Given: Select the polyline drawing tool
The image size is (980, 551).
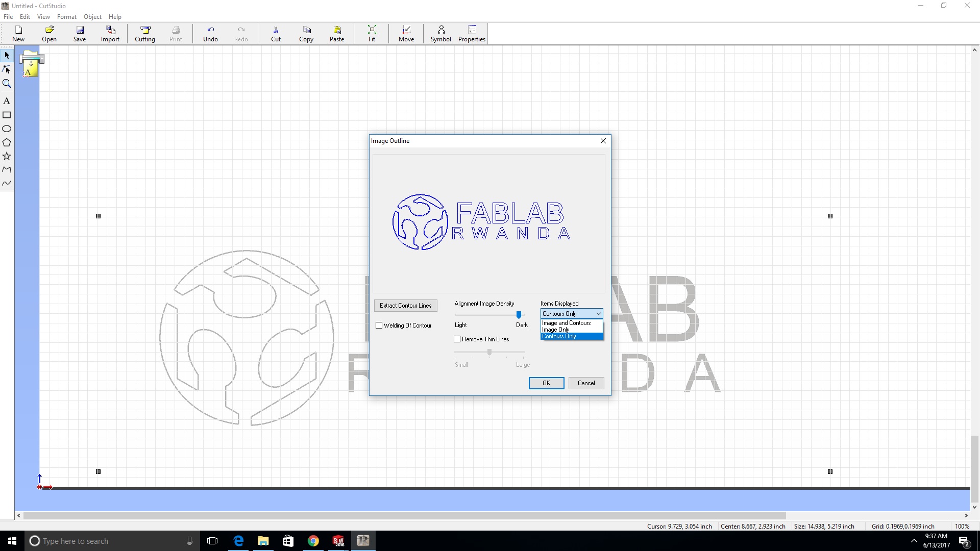Looking at the screenshot, I should (x=7, y=169).
